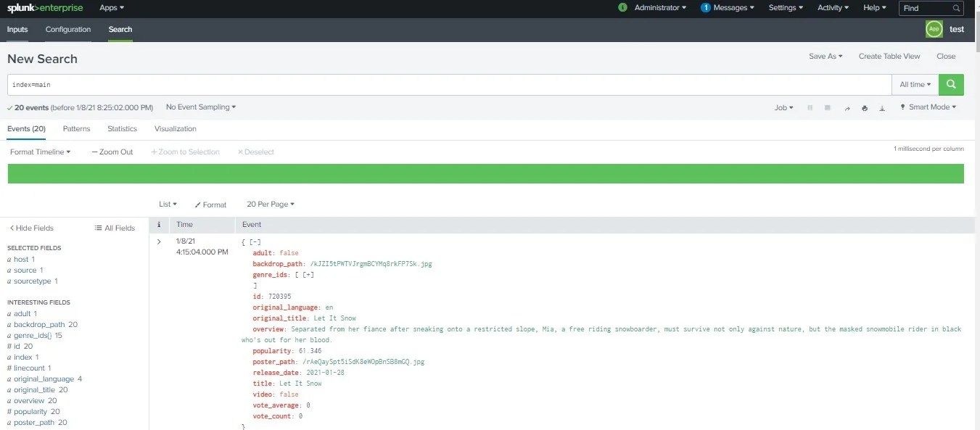Open the Job dropdown
Image resolution: width=980 pixels, height=430 pixels.
click(x=783, y=107)
